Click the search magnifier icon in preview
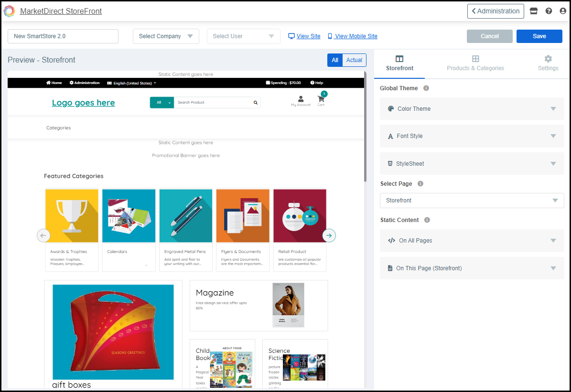Screen dimensions: 571x392 coord(256,103)
